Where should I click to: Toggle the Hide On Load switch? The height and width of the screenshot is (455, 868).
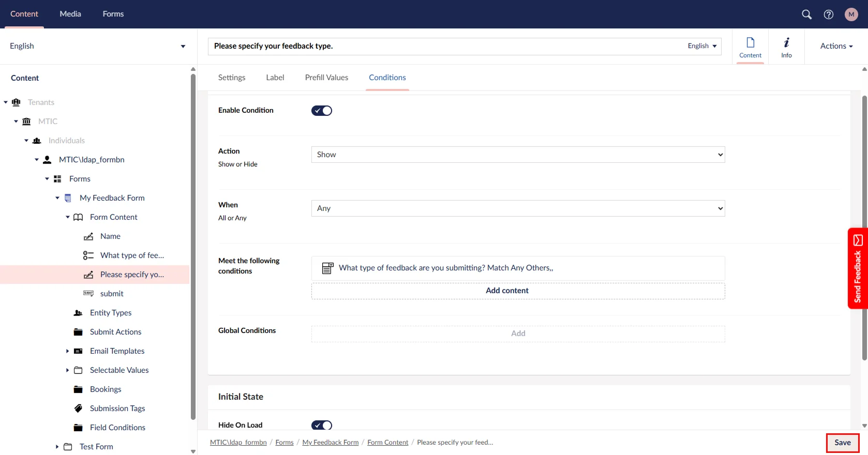point(322,425)
